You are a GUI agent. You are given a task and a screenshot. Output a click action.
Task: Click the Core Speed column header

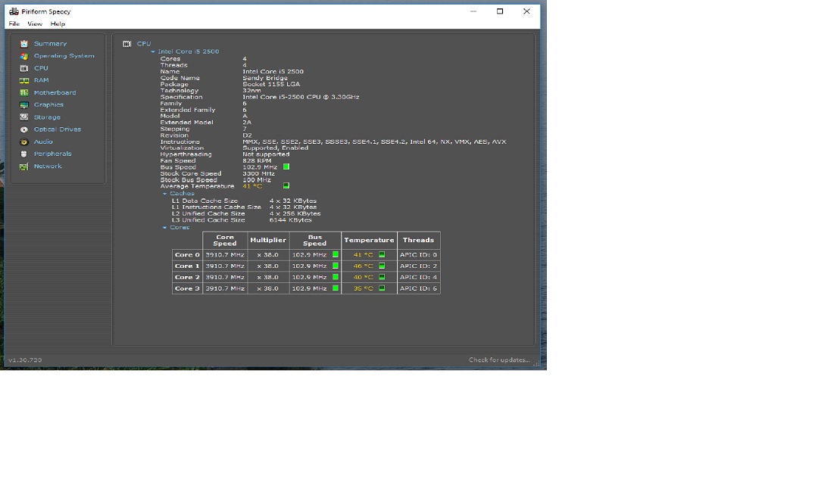click(225, 241)
